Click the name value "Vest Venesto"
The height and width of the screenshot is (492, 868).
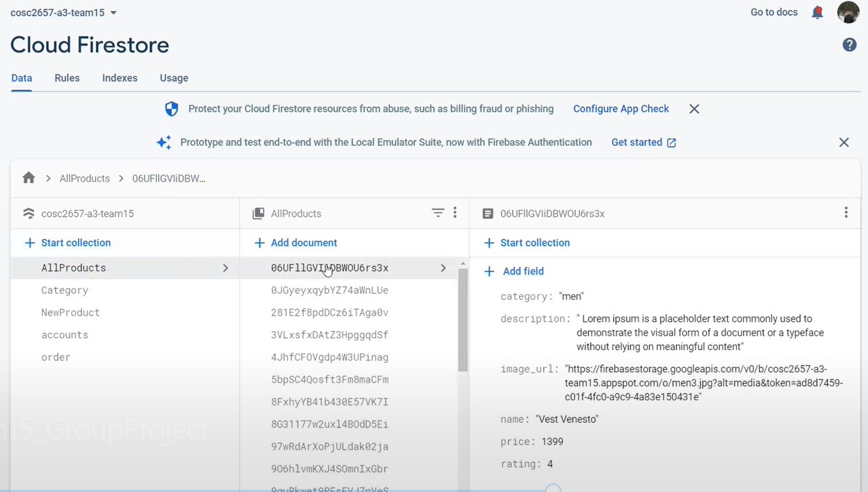pos(567,419)
